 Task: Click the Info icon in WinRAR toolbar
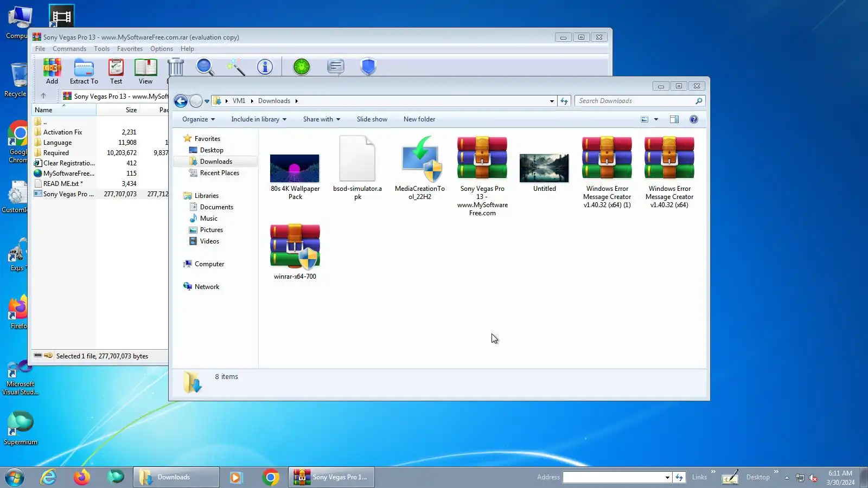coord(265,67)
